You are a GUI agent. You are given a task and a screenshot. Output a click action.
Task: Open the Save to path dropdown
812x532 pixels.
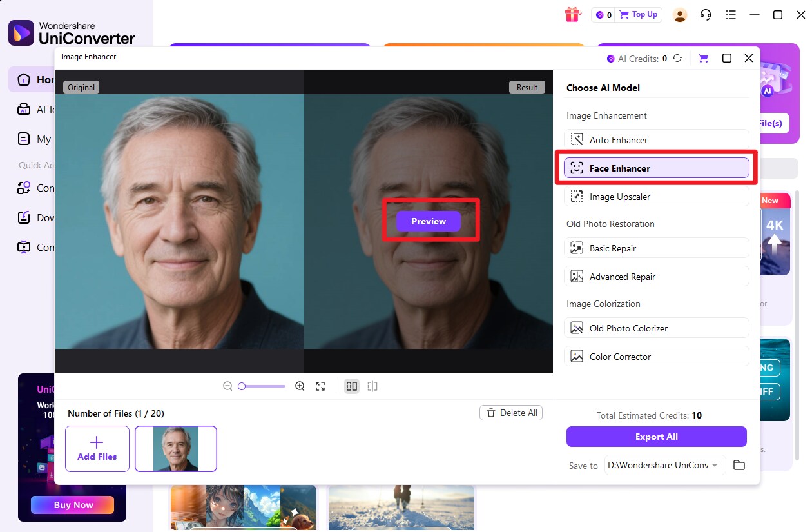pyautogui.click(x=665, y=465)
